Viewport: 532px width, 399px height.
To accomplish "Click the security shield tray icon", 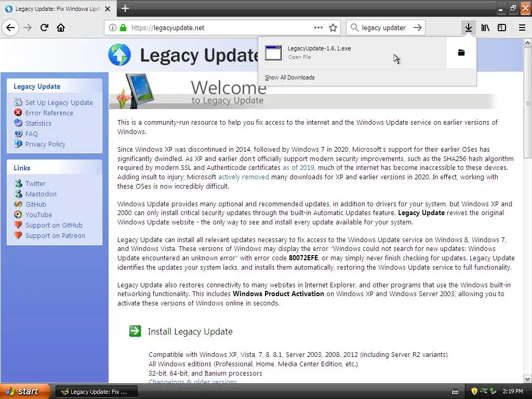I will (474, 392).
